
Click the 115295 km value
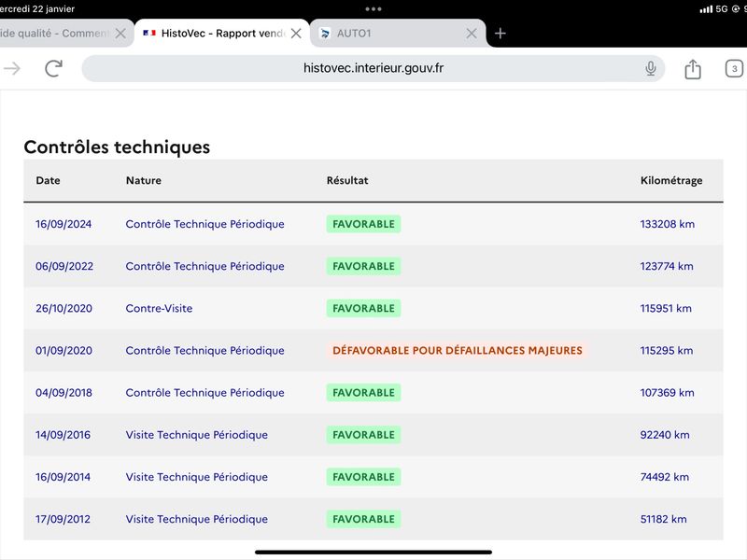pyautogui.click(x=667, y=351)
